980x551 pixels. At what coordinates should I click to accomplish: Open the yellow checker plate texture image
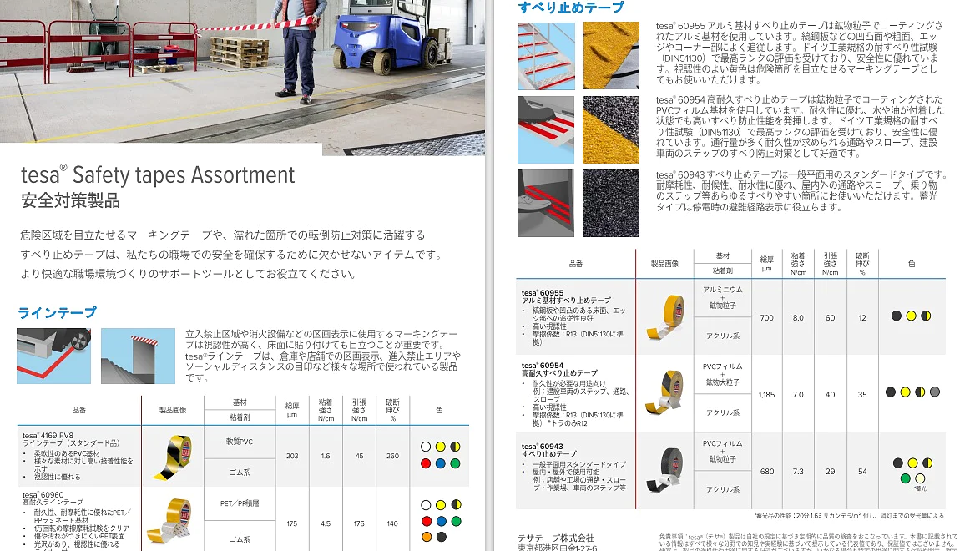[611, 56]
